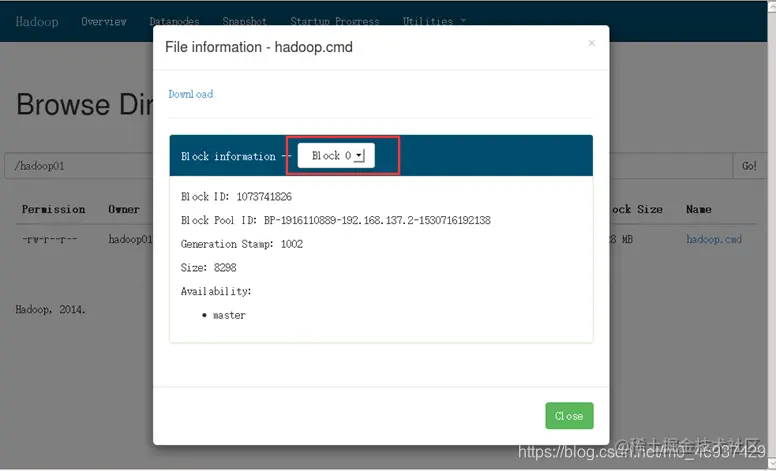Close the file information dialog with the X
The height and width of the screenshot is (471, 776).
pyautogui.click(x=591, y=44)
